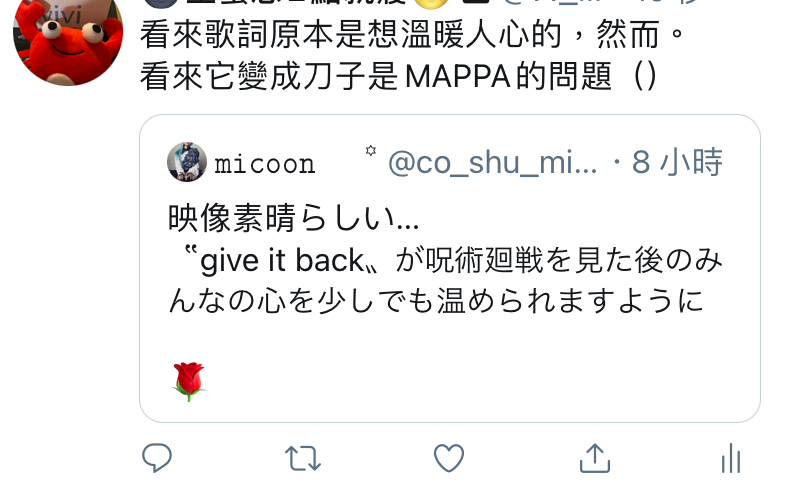Tap the red rose emoji in the quote
The width and height of the screenshot is (800, 488).
coord(189,381)
